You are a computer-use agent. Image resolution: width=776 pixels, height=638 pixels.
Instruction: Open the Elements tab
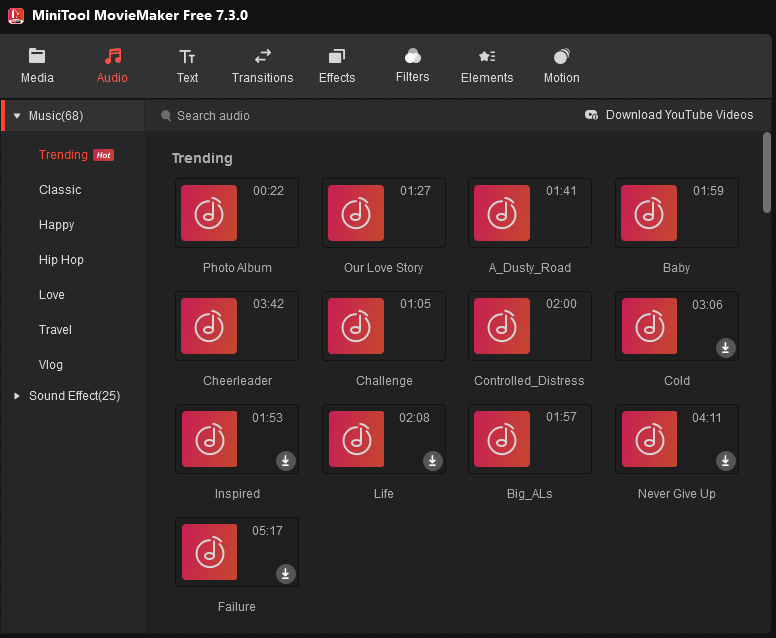tap(486, 66)
